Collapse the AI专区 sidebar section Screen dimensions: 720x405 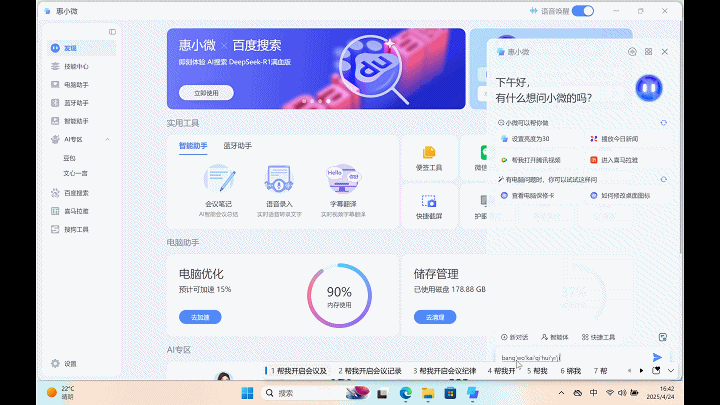pyautogui.click(x=107, y=139)
